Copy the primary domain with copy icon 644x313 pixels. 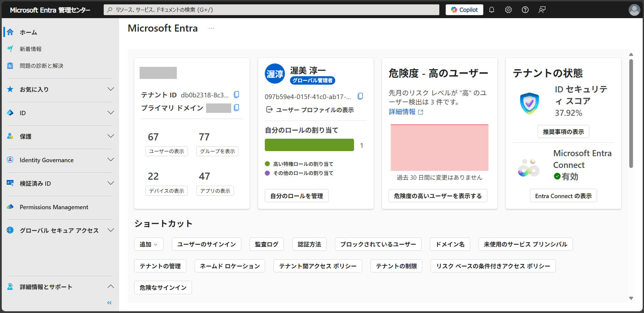[237, 108]
